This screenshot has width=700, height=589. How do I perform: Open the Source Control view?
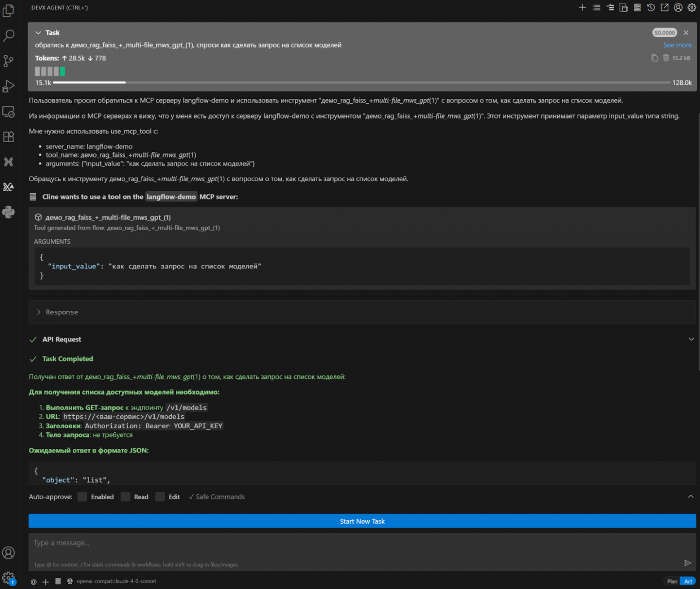(9, 61)
